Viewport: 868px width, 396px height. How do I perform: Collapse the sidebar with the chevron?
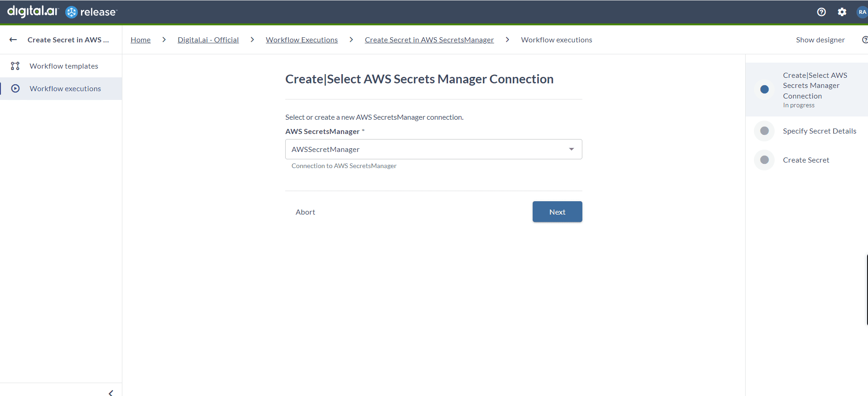[x=111, y=392]
